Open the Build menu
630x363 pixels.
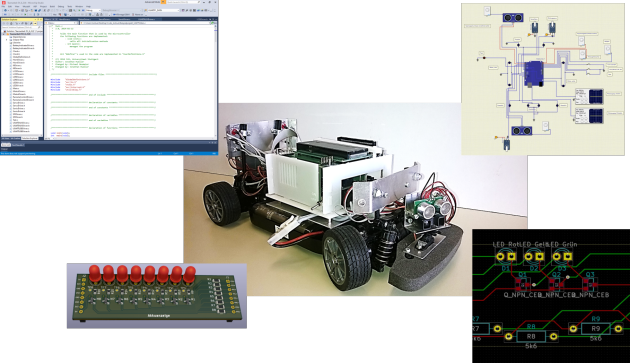52,6
